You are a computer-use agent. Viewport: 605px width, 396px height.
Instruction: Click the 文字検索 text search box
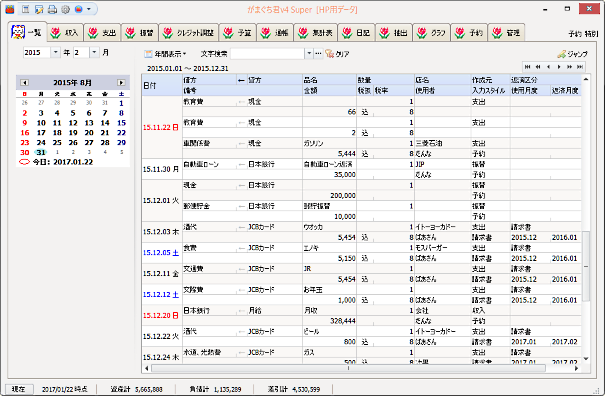click(x=267, y=54)
